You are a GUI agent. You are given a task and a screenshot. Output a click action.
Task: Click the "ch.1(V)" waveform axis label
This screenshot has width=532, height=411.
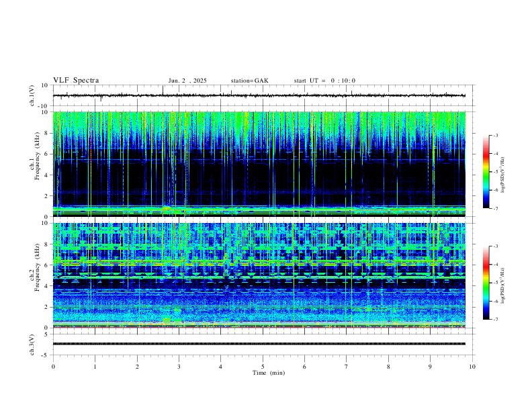tap(32, 95)
